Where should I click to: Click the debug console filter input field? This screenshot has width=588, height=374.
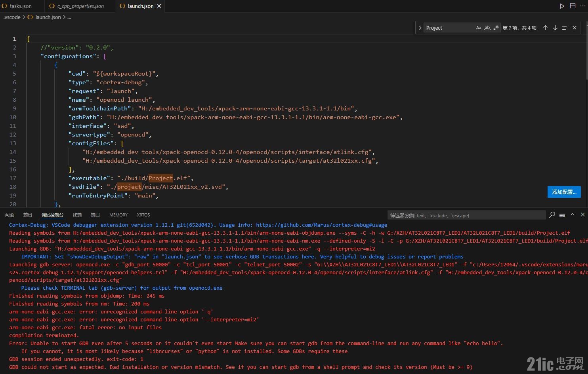(466, 215)
